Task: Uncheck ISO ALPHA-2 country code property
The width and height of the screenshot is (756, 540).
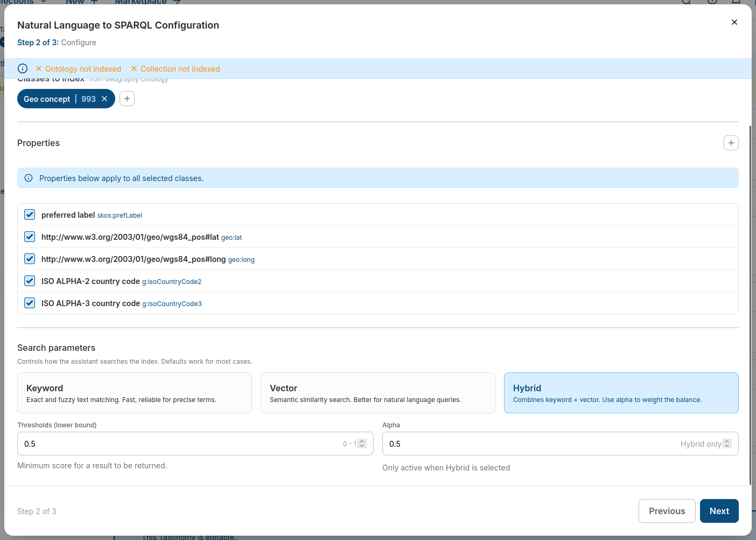Action: tap(30, 281)
